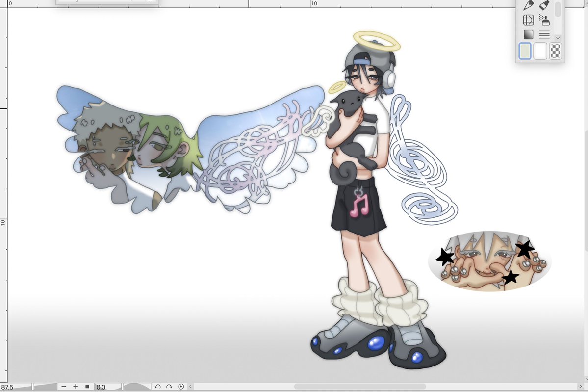
Task: Rotate canvas right with clockwise arrow
Action: pos(169,387)
